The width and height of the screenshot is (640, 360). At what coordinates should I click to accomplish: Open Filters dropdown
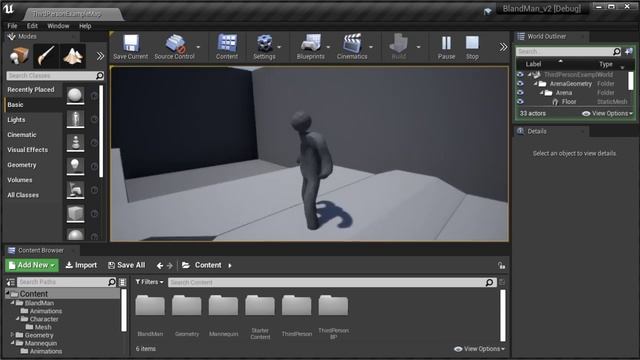point(149,282)
